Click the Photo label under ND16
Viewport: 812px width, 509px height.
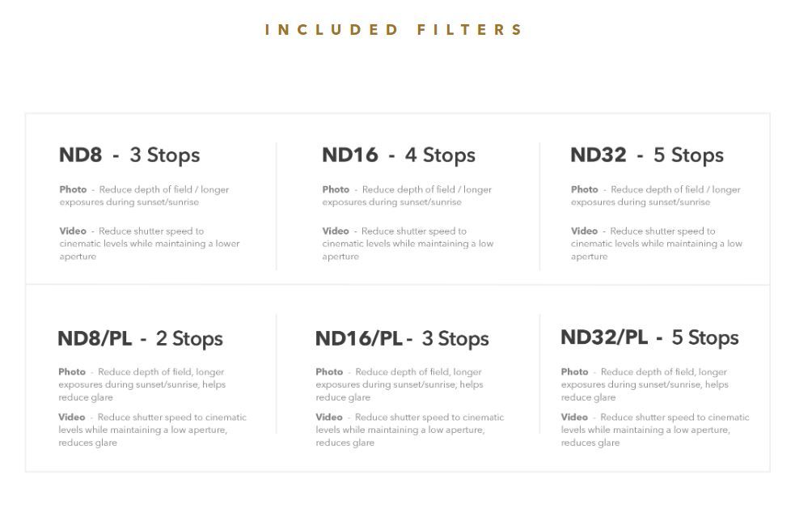(336, 189)
